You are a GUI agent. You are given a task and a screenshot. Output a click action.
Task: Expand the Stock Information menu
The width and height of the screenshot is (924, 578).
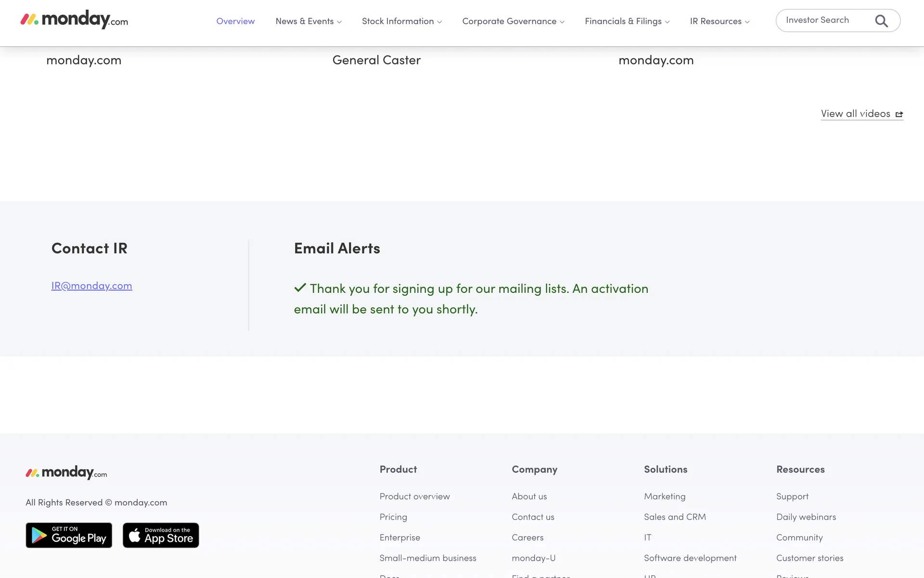(x=401, y=21)
